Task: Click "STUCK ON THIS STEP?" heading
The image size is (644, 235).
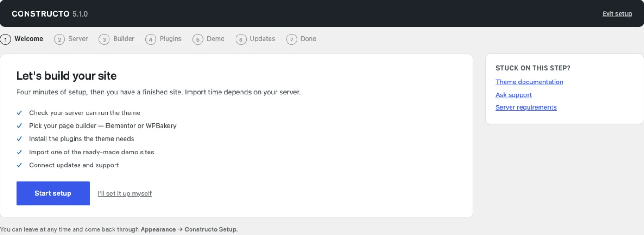Action: coord(533,68)
